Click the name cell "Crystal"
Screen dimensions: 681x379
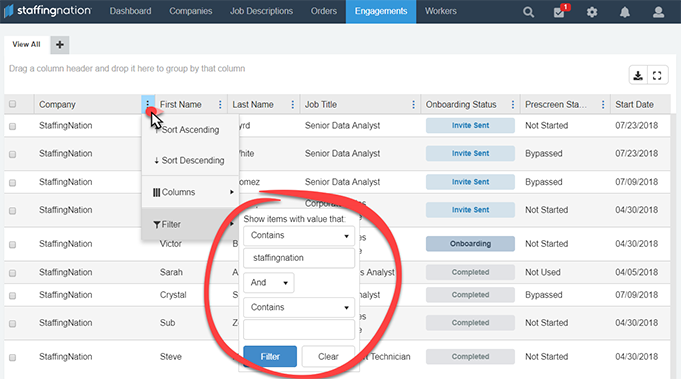[173, 295]
